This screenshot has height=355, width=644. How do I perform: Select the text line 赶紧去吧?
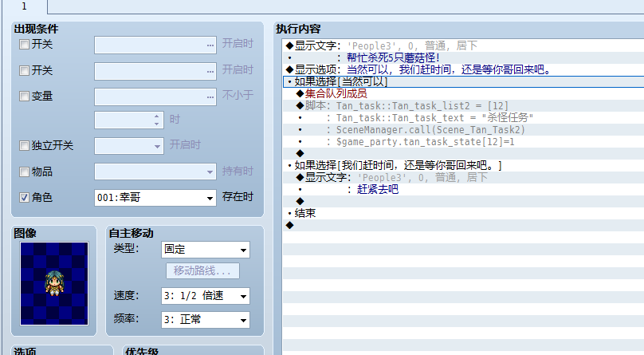coord(463,189)
